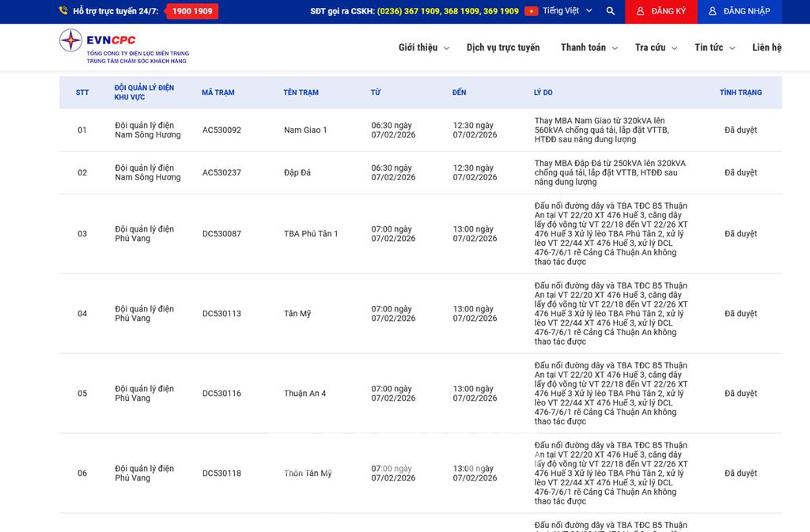Expand the Giới thiệu menu
The image size is (810, 532).
coord(423,47)
